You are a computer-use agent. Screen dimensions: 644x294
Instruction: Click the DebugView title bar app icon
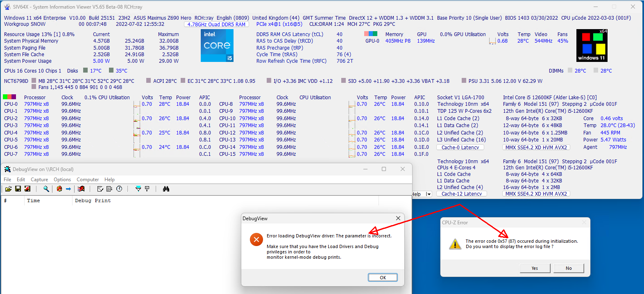[7, 169]
